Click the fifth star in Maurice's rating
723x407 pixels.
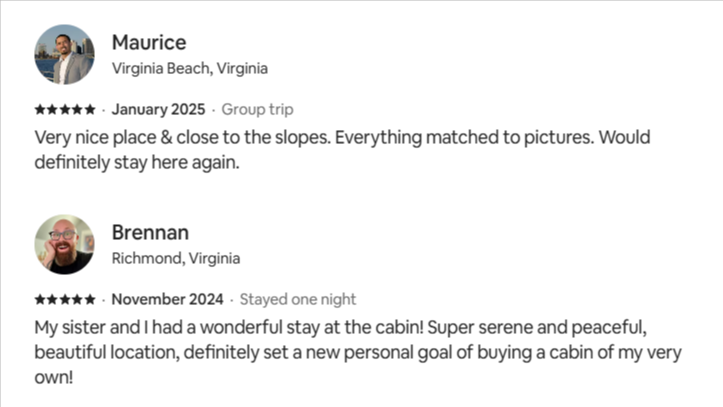coord(91,109)
